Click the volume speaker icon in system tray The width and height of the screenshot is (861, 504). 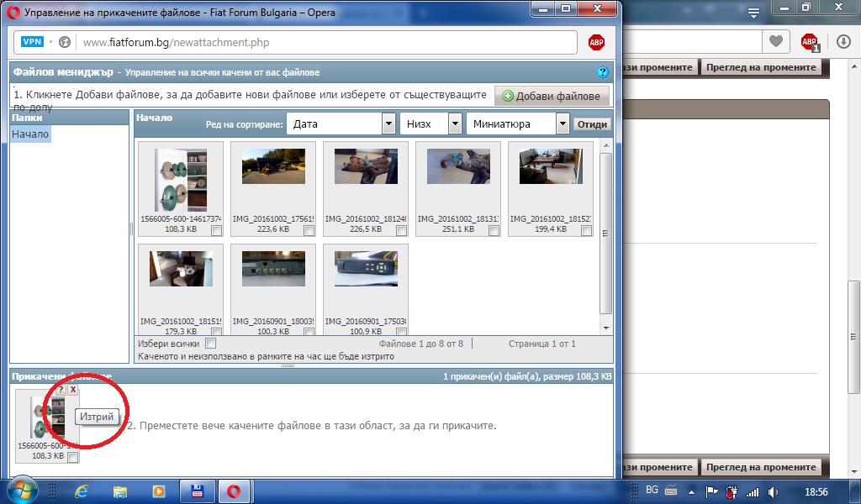pos(773,491)
